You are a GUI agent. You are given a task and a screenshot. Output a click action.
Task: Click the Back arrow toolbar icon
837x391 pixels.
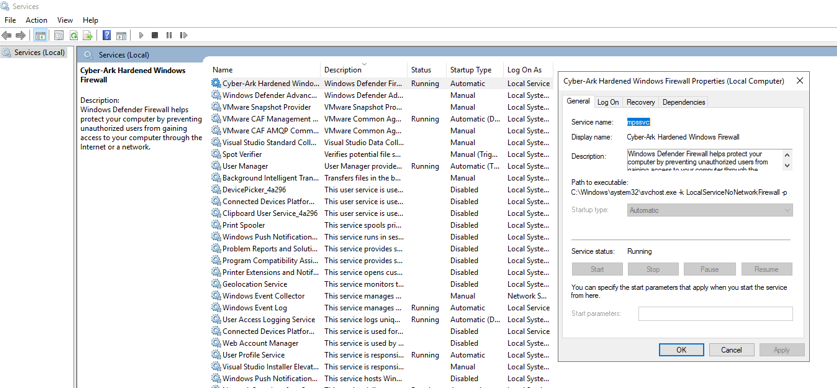pos(6,35)
